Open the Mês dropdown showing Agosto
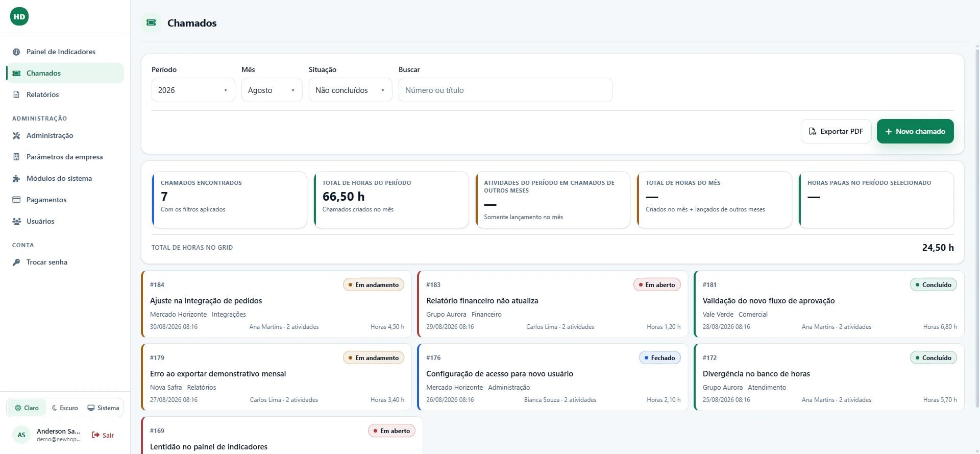 click(272, 90)
